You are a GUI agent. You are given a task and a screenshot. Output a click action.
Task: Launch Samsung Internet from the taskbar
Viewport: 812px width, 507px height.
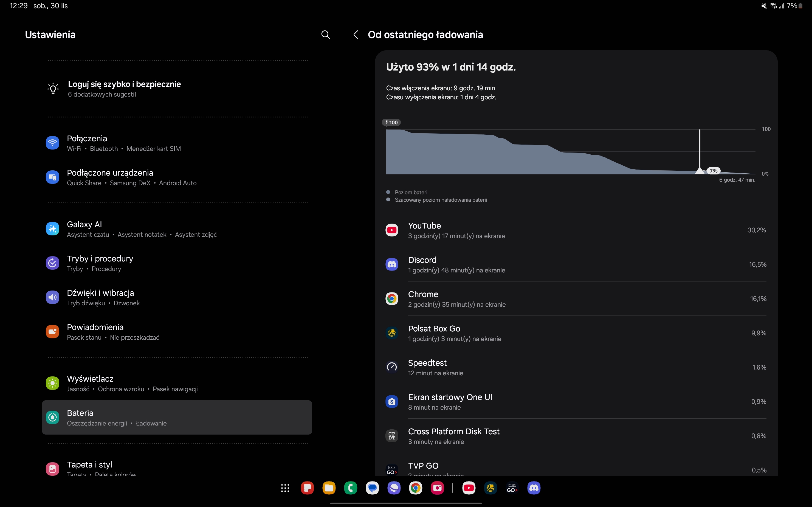tap(394, 488)
